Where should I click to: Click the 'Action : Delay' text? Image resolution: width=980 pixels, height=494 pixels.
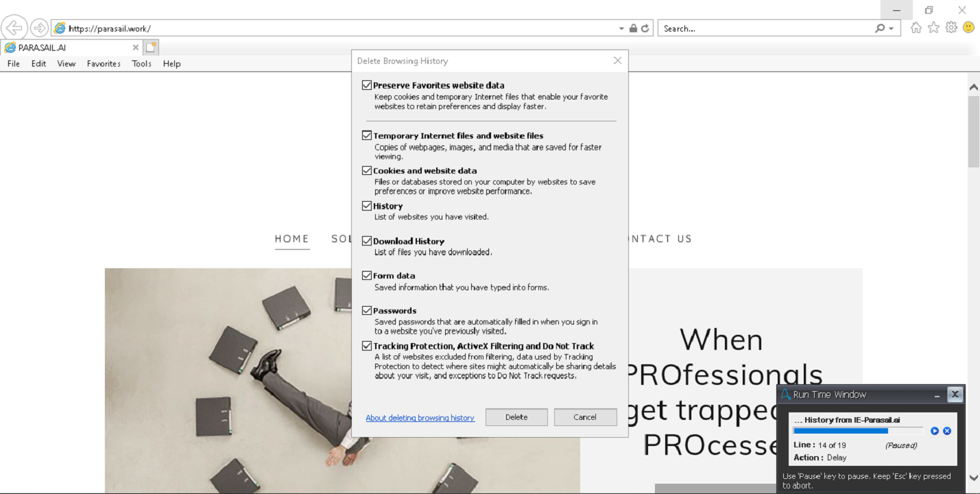pyautogui.click(x=820, y=458)
